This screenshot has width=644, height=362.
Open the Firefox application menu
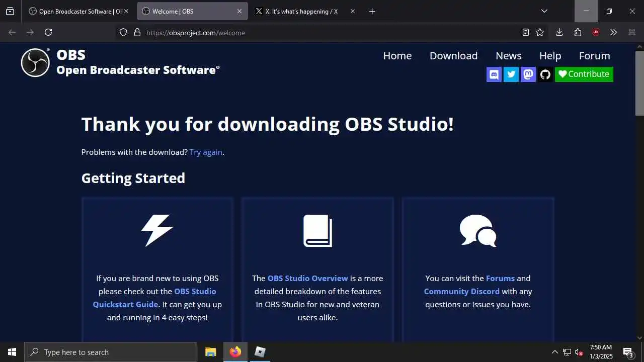(x=632, y=32)
